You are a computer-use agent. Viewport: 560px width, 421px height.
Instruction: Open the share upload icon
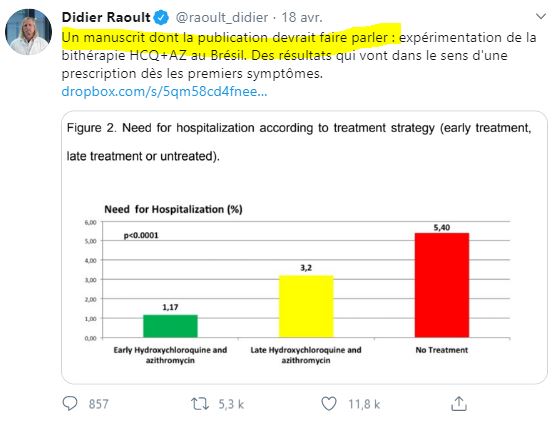[x=459, y=404]
